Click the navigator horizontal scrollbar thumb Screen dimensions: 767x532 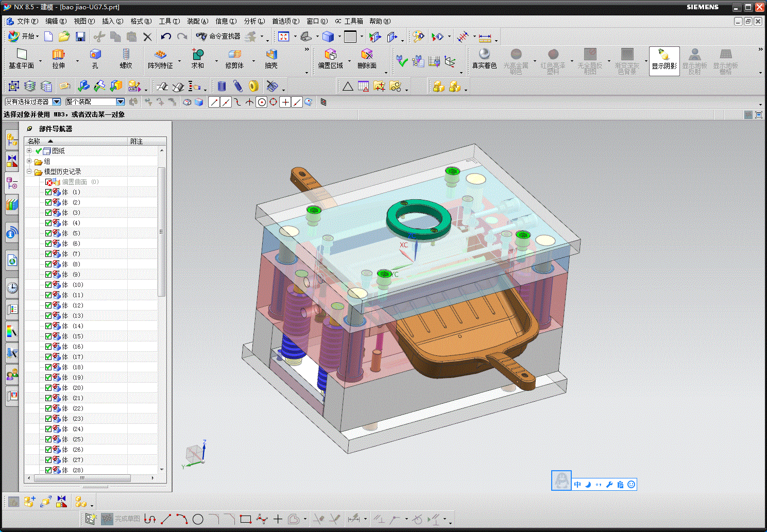[x=81, y=478]
